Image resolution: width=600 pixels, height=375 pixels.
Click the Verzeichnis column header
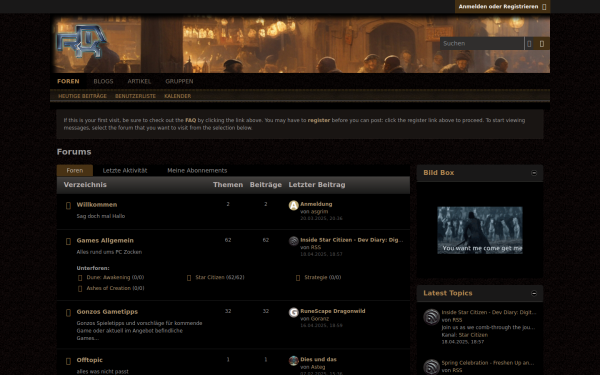coord(85,185)
